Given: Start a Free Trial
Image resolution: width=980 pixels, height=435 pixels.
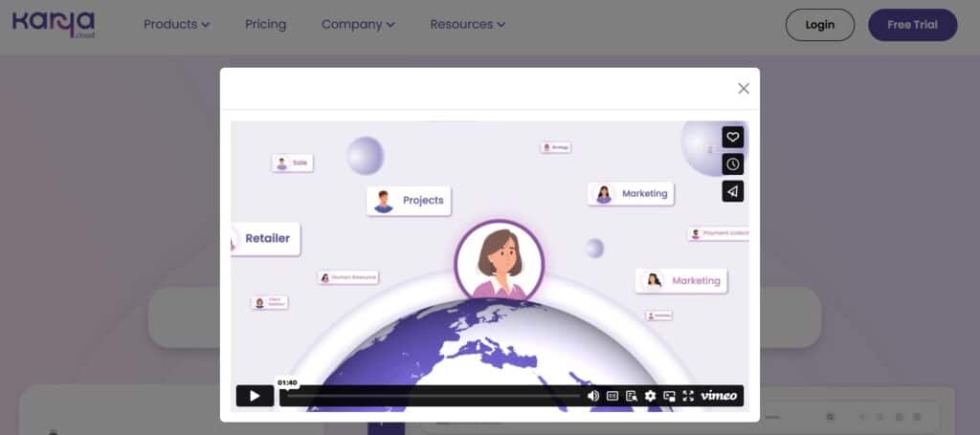Looking at the screenshot, I should 912,25.
